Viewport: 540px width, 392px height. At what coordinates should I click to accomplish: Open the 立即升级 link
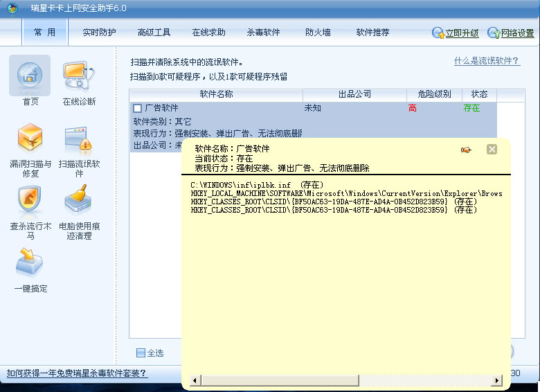pyautogui.click(x=462, y=33)
